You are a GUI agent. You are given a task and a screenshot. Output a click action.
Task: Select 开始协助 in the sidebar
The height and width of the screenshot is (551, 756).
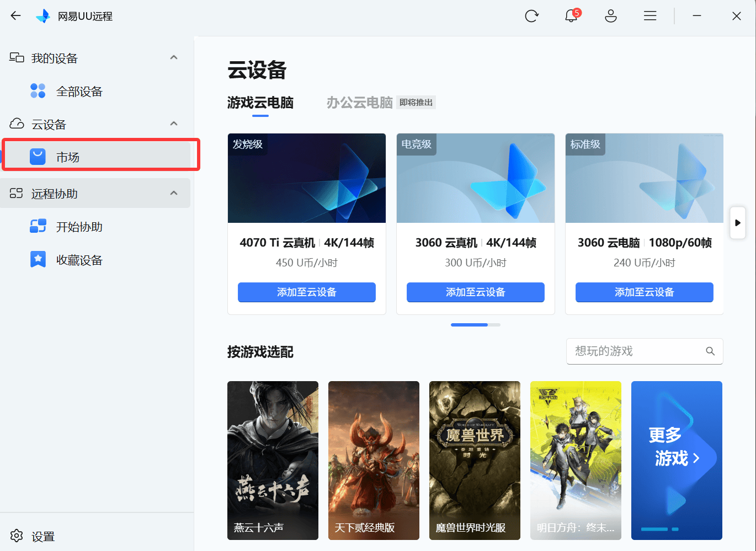coord(79,227)
